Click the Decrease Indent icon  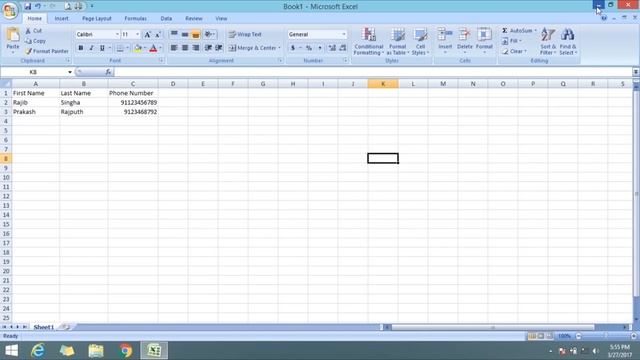tap(208, 48)
